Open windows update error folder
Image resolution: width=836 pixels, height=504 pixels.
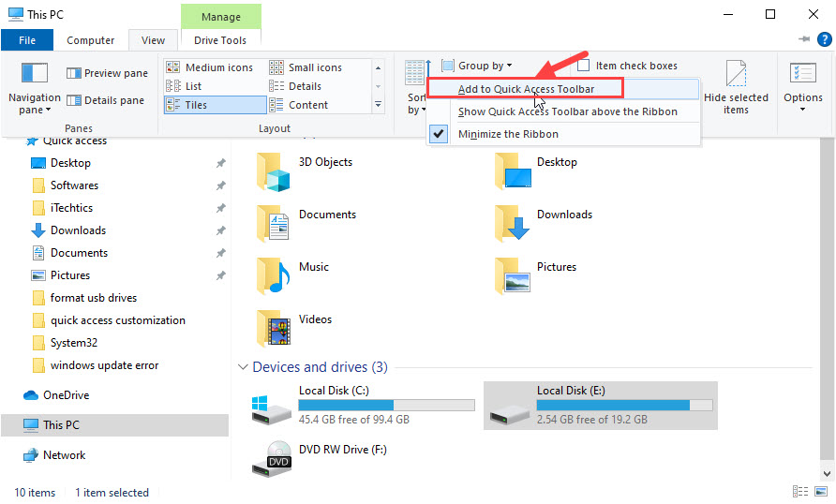pos(105,365)
